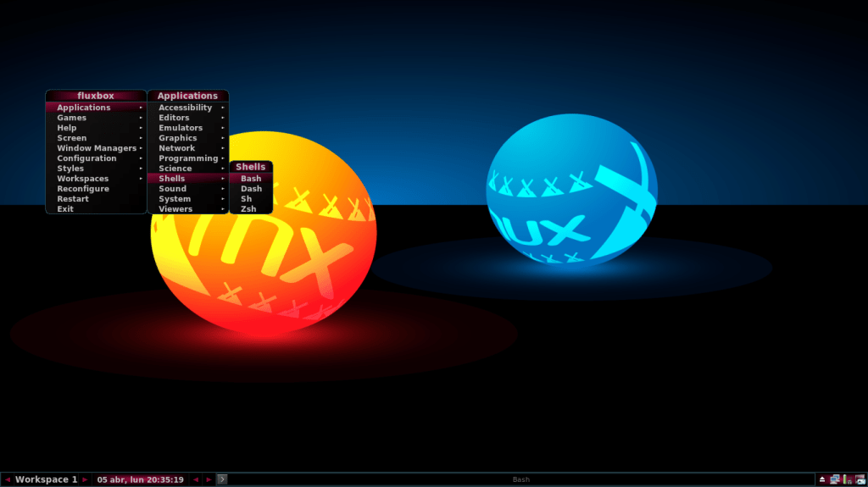Viewport: 868px width, 487px height.
Task: Expand the Window Managers submenu
Action: [x=95, y=148]
